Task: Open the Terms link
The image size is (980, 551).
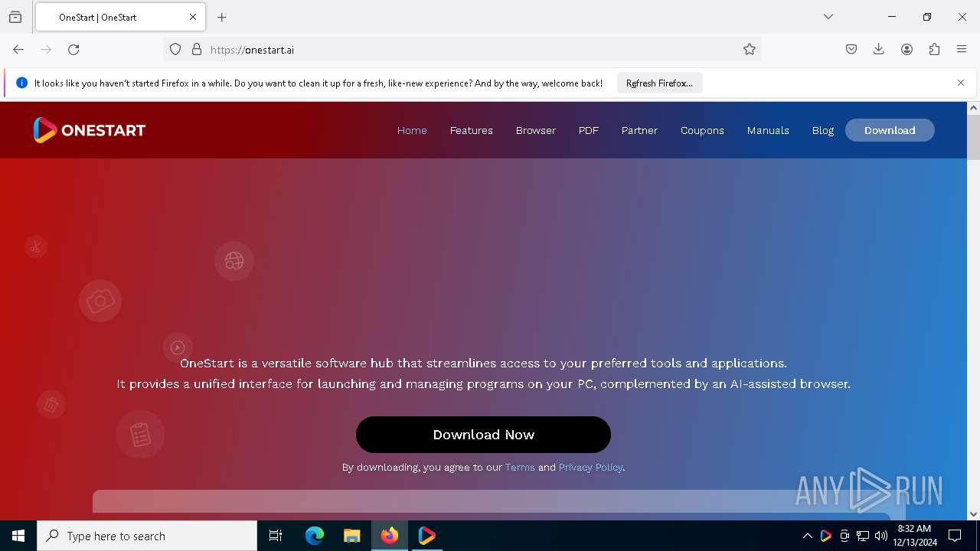Action: (x=520, y=467)
